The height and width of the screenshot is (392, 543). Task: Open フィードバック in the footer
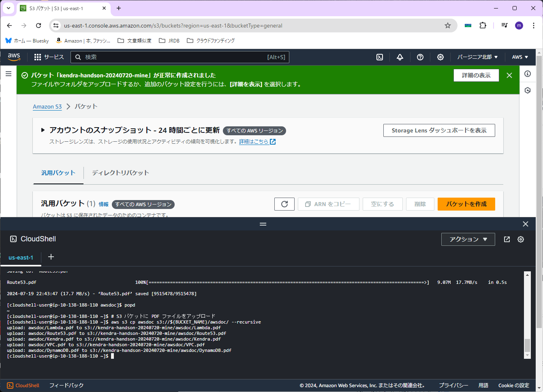[66, 386]
